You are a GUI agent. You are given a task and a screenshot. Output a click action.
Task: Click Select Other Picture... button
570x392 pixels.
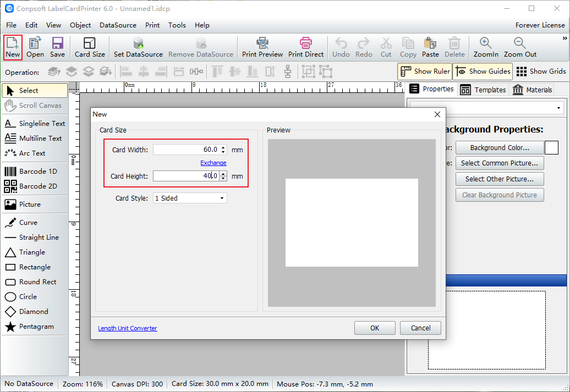coord(500,179)
